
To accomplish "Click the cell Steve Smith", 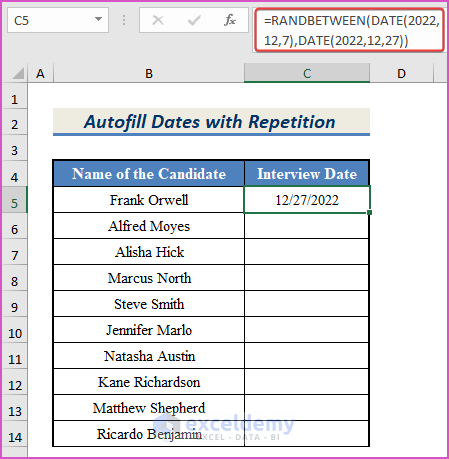I will coord(149,304).
